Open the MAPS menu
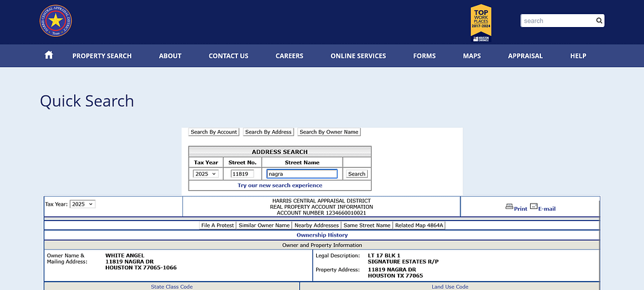This screenshot has width=644, height=290. (472, 56)
